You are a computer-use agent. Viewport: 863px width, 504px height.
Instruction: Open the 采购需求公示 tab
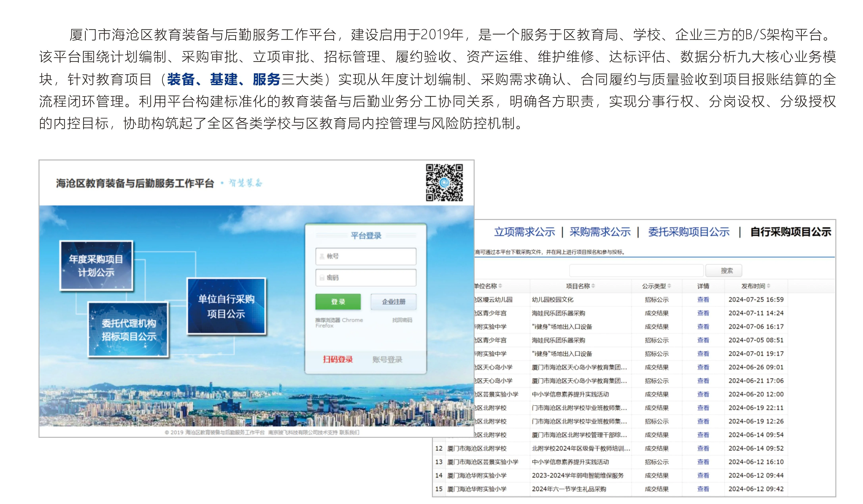pyautogui.click(x=600, y=232)
